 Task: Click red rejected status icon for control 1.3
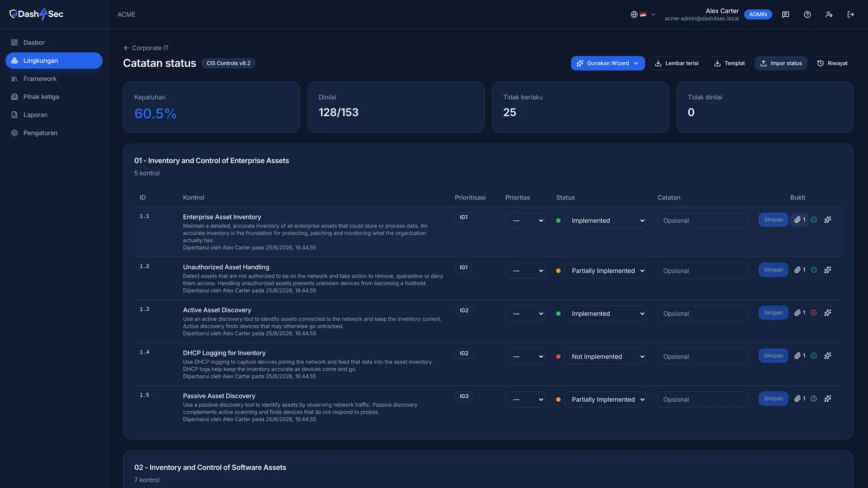tap(814, 313)
